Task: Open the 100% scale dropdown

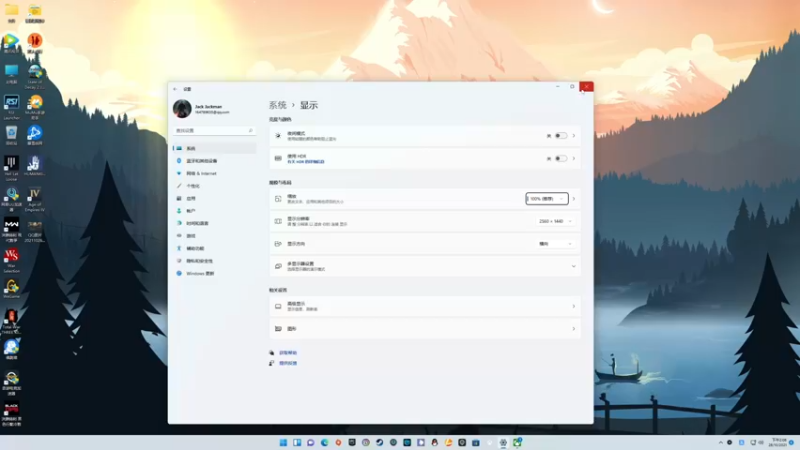Action: [x=547, y=198]
